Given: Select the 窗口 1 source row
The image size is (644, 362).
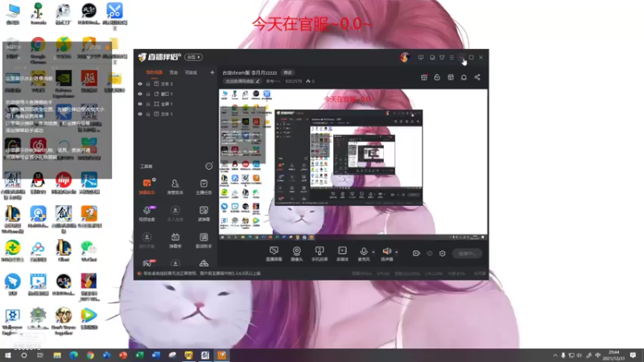Looking at the screenshot, I should click(175, 94).
